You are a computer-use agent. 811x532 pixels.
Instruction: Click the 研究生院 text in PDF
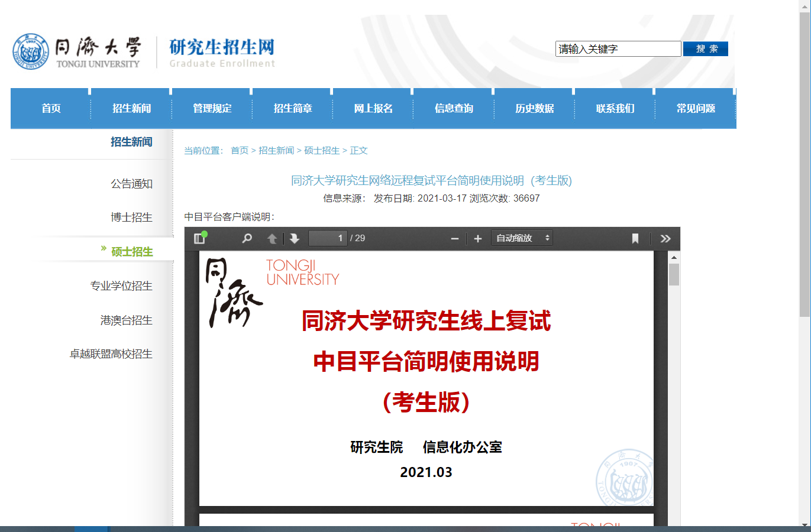click(376, 447)
